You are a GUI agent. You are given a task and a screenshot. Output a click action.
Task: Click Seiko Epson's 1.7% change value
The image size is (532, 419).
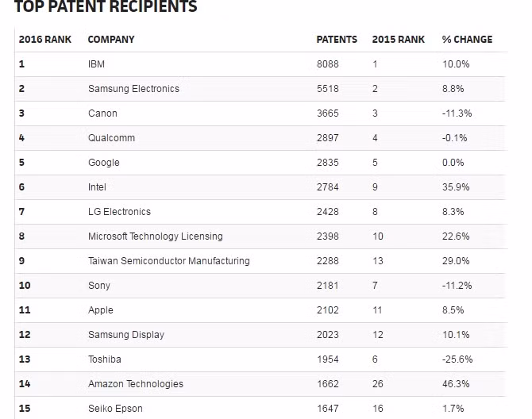point(453,409)
